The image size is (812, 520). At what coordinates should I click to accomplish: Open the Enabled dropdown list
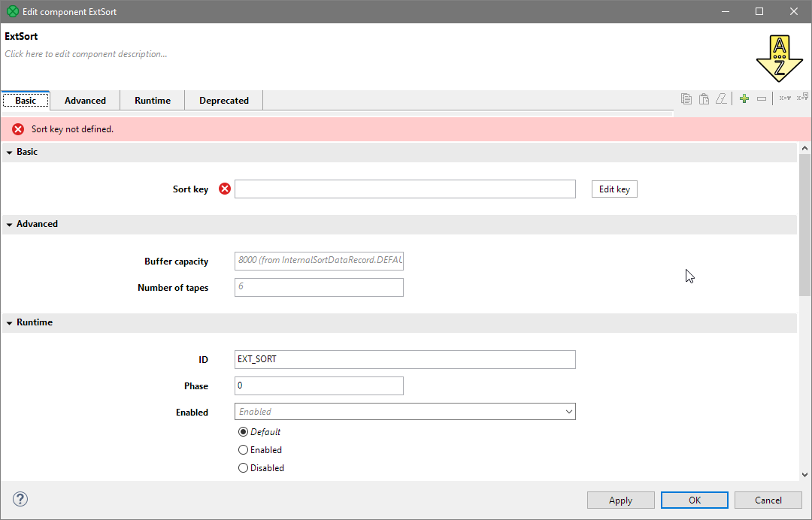pos(568,412)
